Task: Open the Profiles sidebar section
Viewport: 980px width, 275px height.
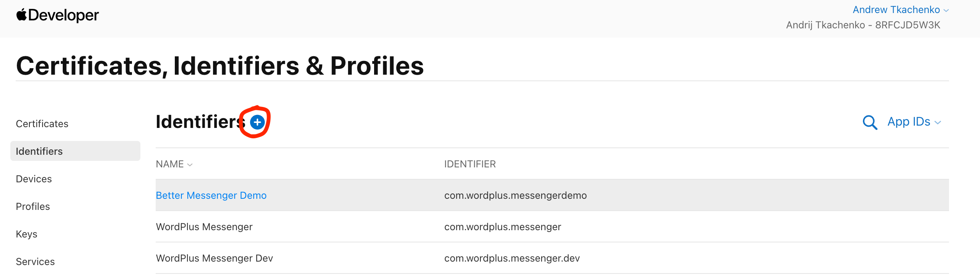Action: point(33,206)
